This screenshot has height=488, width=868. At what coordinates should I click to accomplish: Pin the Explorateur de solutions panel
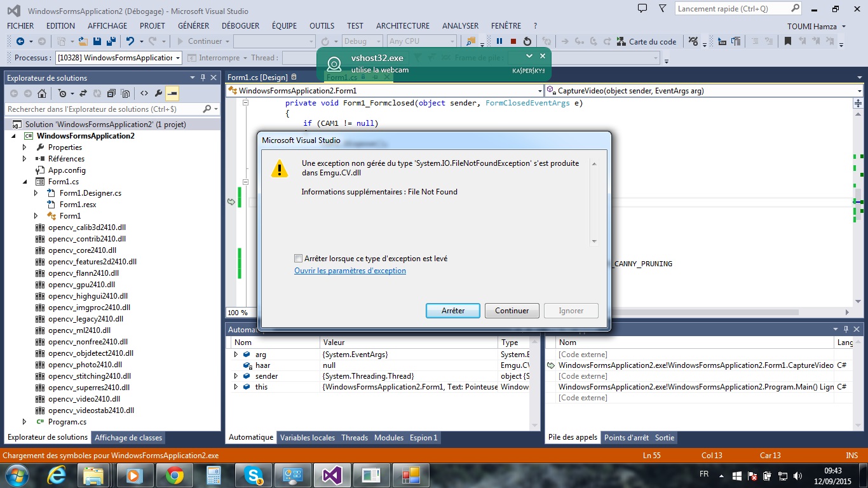pos(203,78)
